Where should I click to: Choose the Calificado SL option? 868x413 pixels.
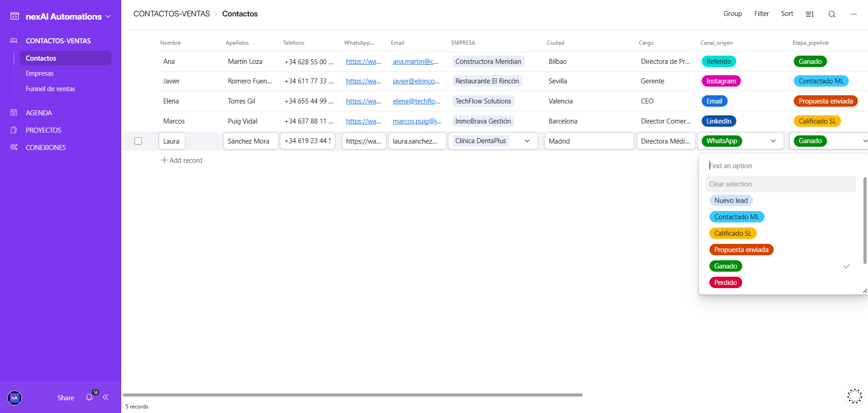click(x=733, y=233)
